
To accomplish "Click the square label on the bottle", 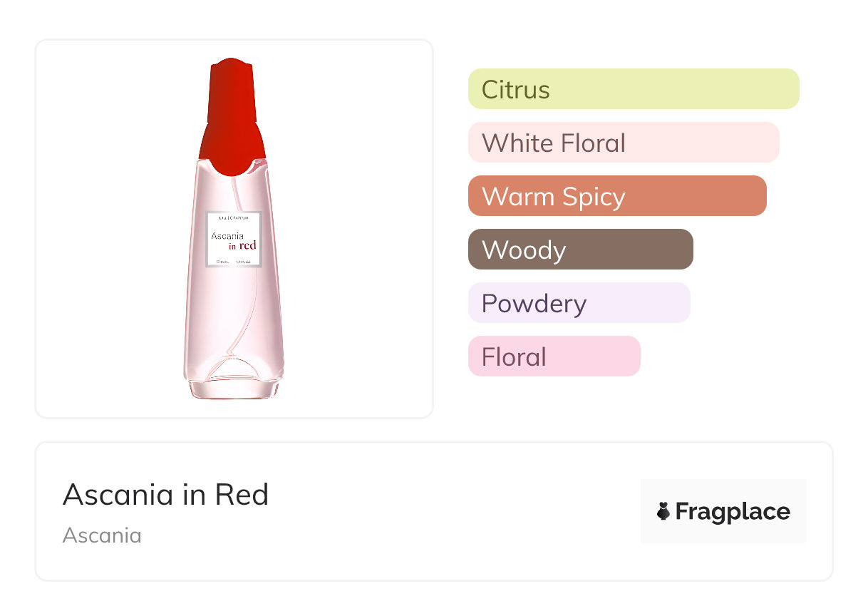I will (234, 239).
